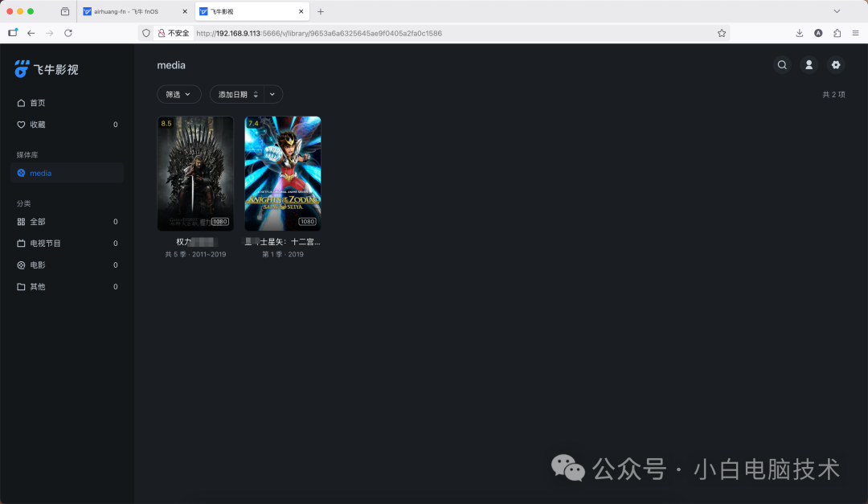The height and width of the screenshot is (504, 868).
Task: Click the 权力 series title
Action: (195, 241)
